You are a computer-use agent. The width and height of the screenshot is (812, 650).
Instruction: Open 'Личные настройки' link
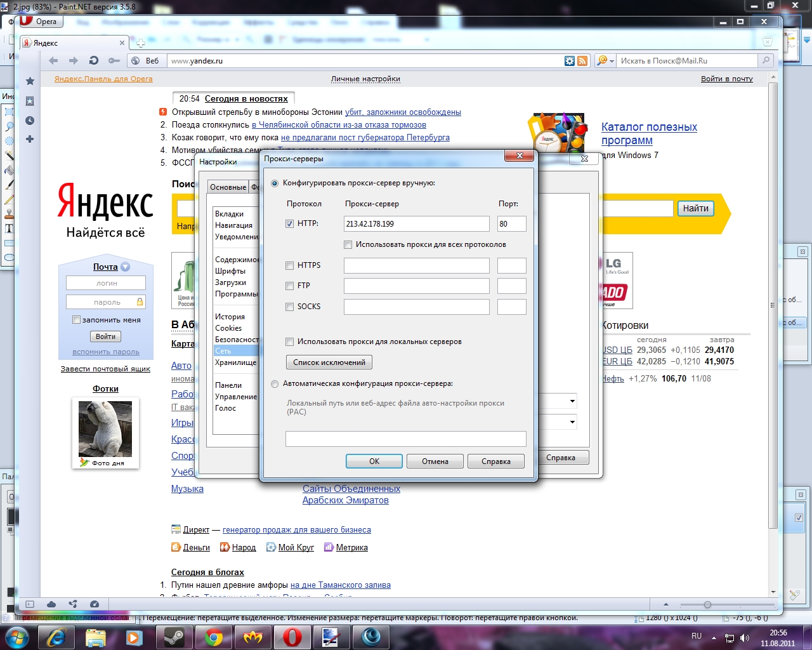point(365,79)
